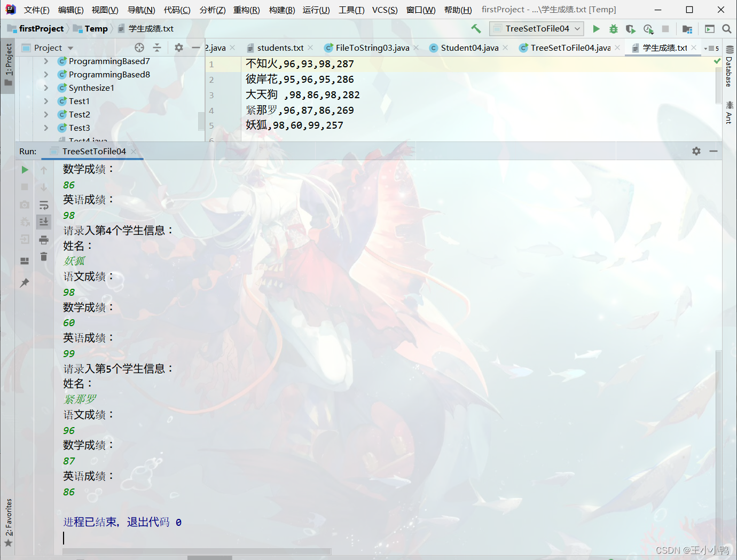
Task: Select the ProgrammingBased8 class in tree
Action: 109,75
